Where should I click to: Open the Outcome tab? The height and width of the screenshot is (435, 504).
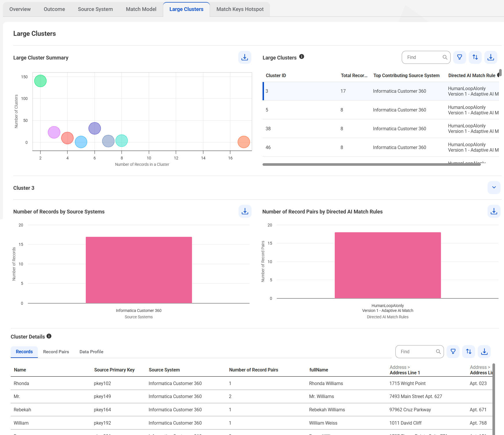[54, 9]
